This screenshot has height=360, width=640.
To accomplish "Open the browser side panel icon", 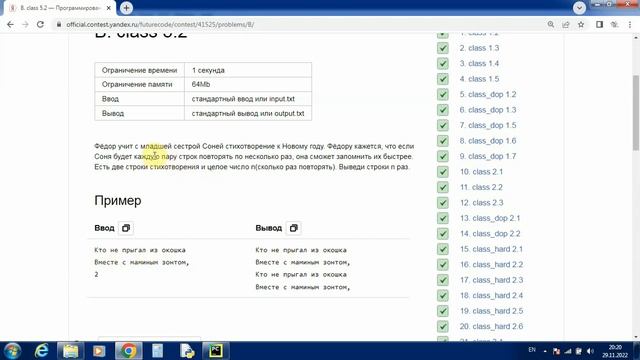I will point(599,24).
